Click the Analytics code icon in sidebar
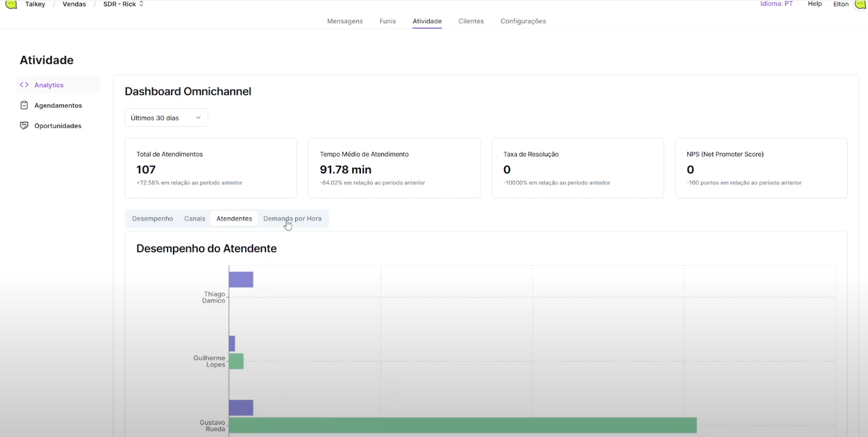Viewport: 868px width, 437px height. (24, 85)
